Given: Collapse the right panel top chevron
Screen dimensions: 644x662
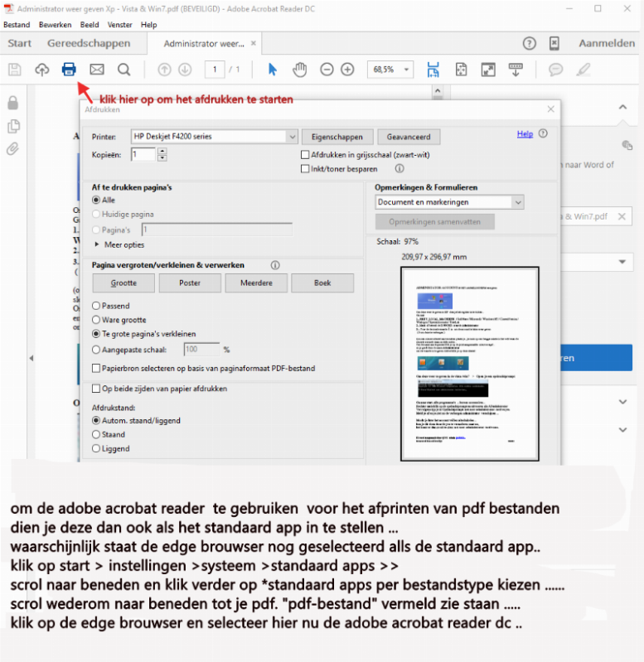Looking at the screenshot, I should pos(622,107).
